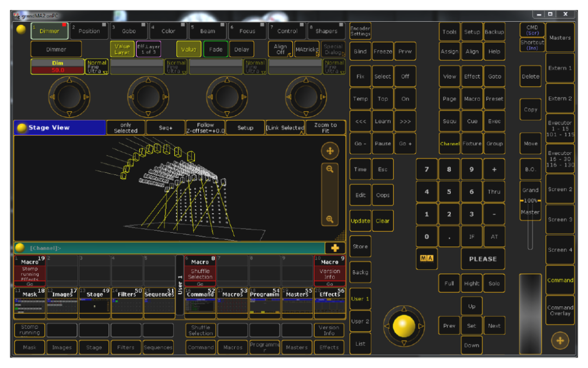588x368 pixels.
Task: Click the Dim 50.0 value field
Action: [x=58, y=67]
